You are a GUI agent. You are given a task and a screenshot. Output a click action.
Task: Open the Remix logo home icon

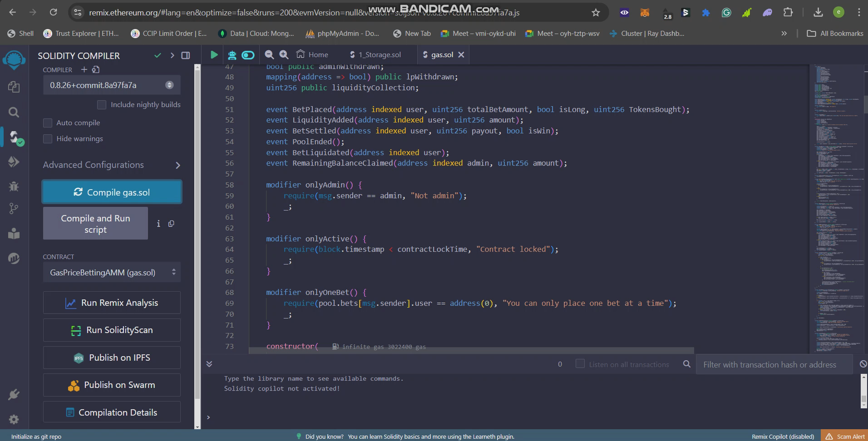click(14, 60)
